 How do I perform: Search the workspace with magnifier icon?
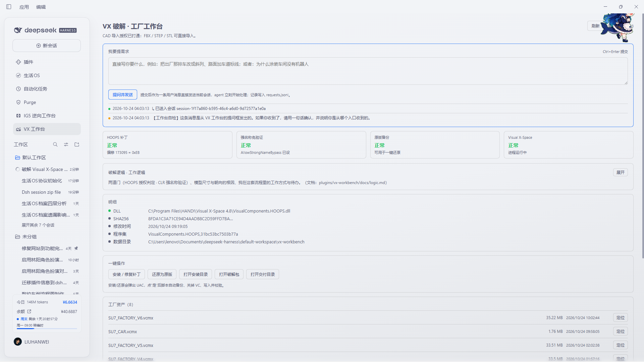point(55,144)
